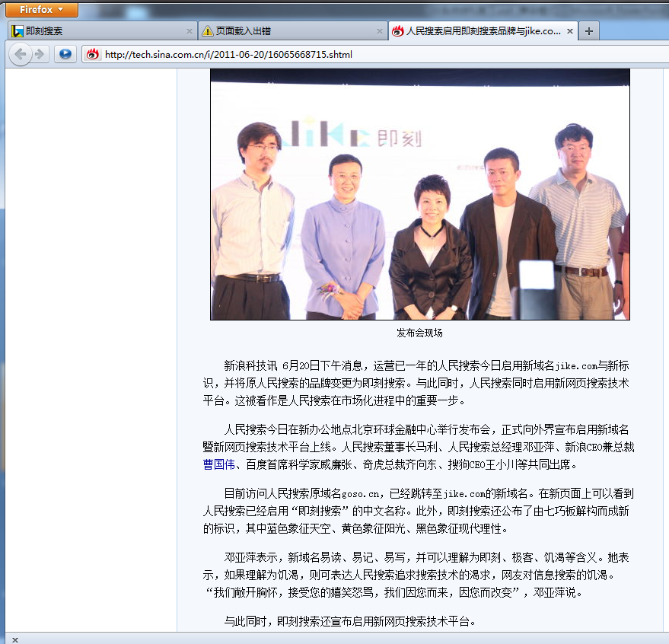669x644 pixels.
Task: Click the press conference photo
Action: click(420, 194)
